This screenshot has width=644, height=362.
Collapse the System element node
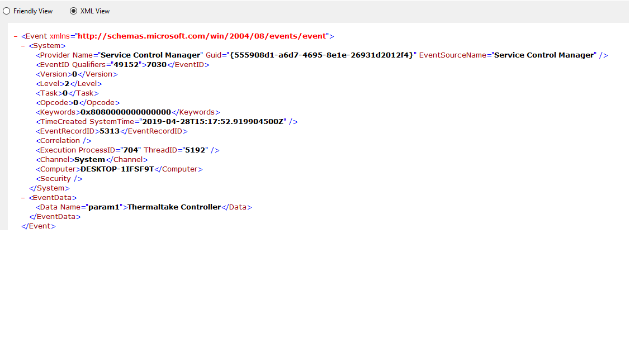(22, 45)
